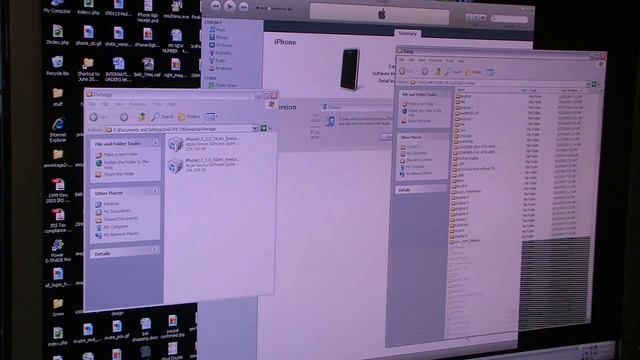This screenshot has width=640, height=360.
Task: Expand Details panel in Temp window
Action: [x=443, y=188]
